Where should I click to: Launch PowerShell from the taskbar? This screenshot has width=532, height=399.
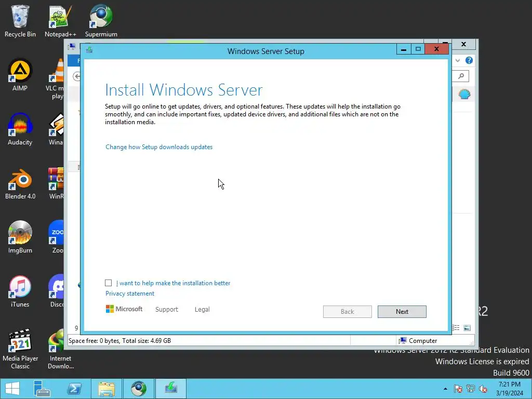point(74,389)
